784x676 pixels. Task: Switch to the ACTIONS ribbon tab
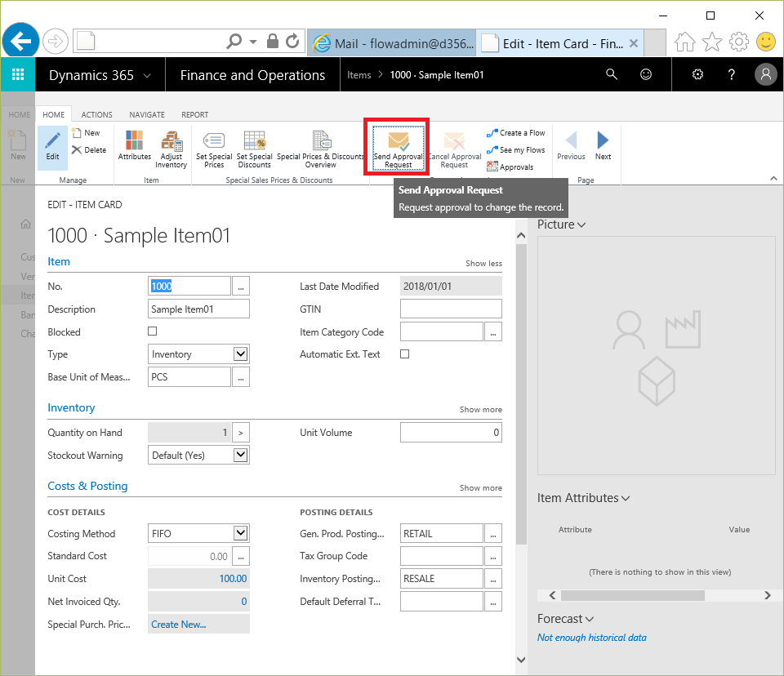coord(96,114)
